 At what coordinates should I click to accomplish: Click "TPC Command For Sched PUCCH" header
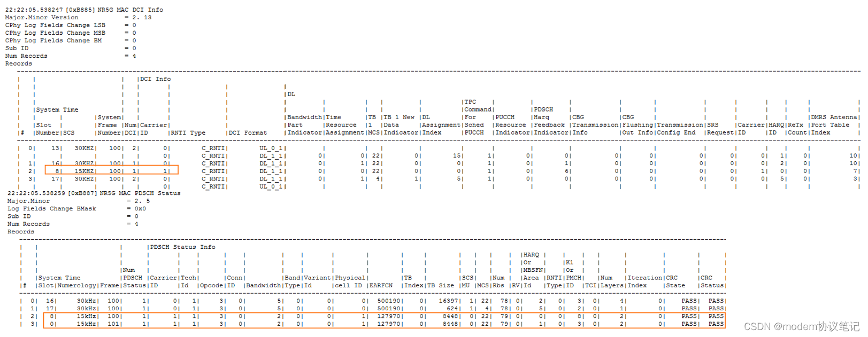click(x=478, y=117)
